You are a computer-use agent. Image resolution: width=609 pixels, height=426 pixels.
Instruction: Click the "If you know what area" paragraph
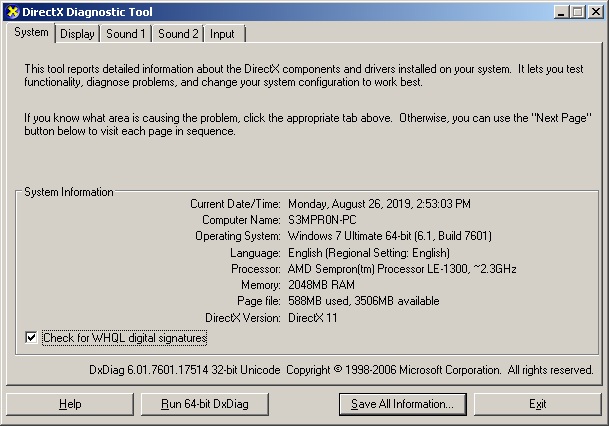[x=308, y=124]
